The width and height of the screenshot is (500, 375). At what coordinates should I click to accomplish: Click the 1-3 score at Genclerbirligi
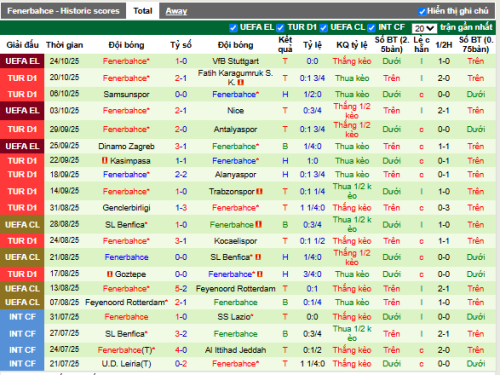181,208
